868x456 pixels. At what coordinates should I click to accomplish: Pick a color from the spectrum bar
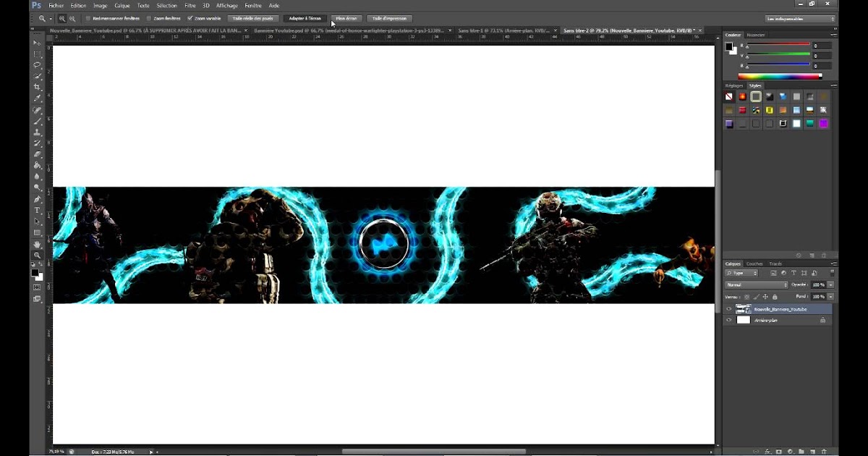(x=780, y=75)
